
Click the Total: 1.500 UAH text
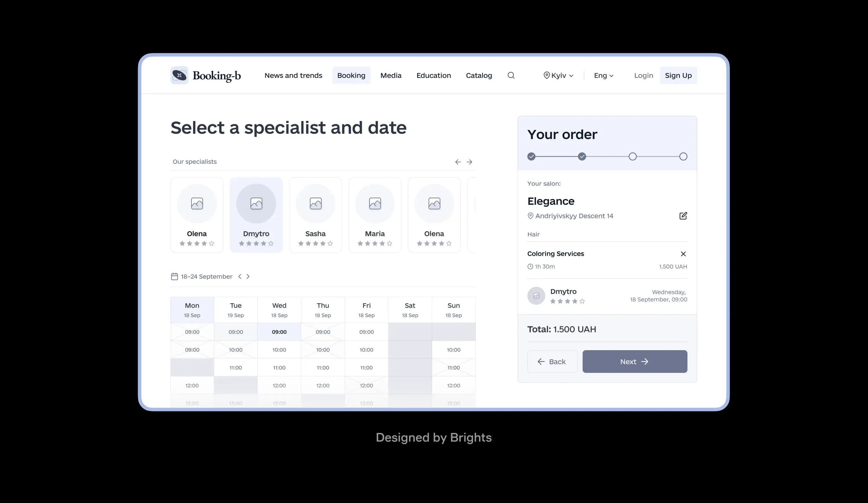(x=562, y=330)
